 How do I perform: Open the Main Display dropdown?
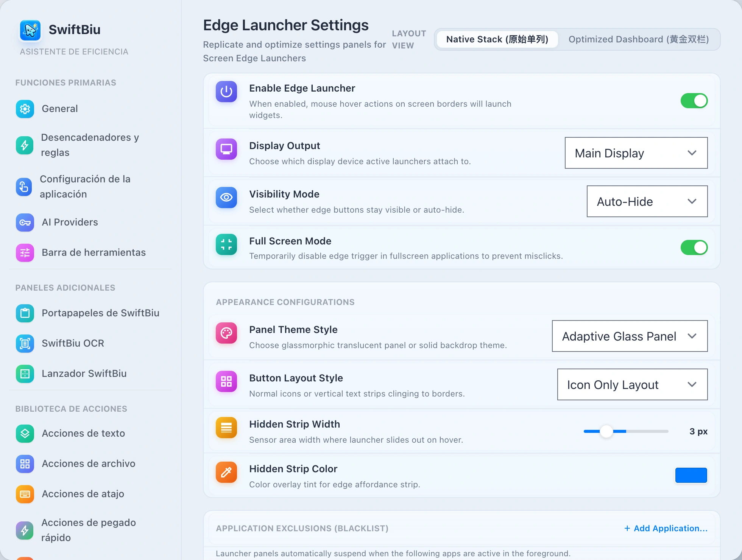[x=636, y=153]
